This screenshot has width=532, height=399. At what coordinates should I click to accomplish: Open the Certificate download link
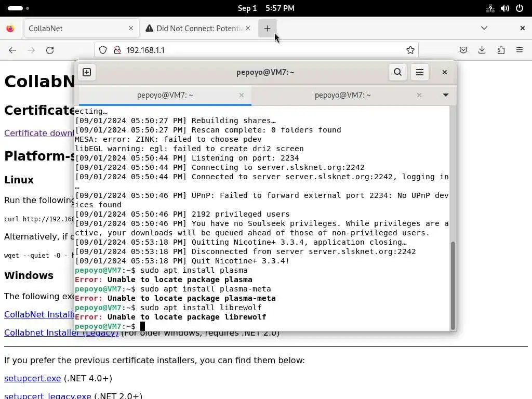(39, 133)
